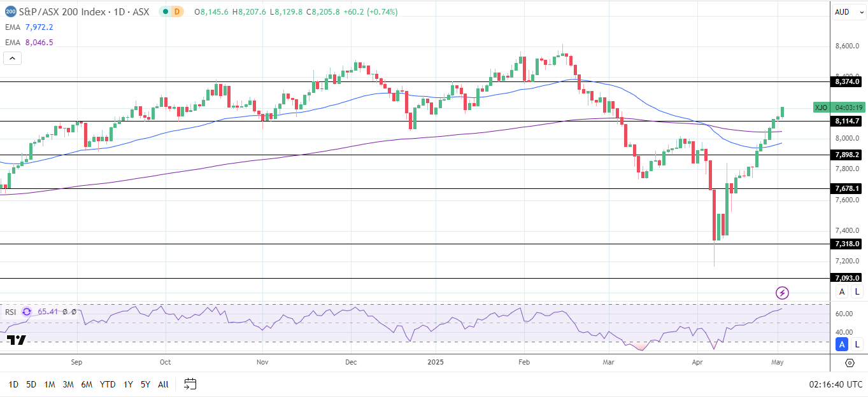Click the TradingView logo in the RSI pane
The image size is (868, 397).
tap(17, 340)
